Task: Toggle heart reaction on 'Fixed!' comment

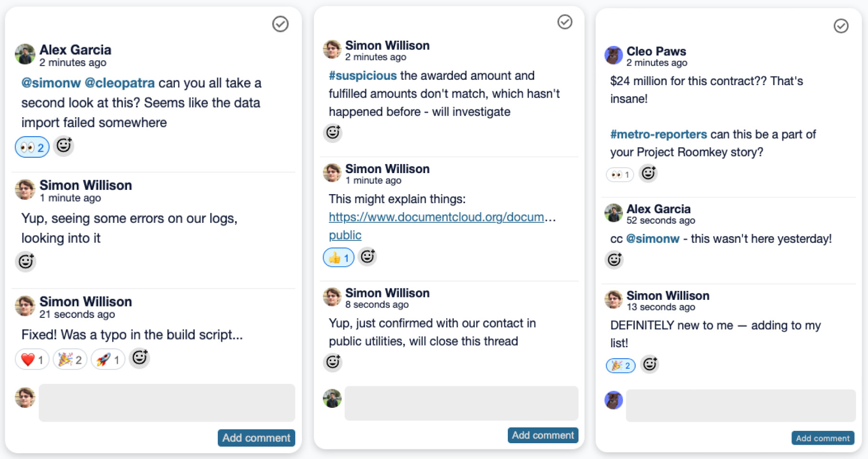Action: (x=32, y=359)
